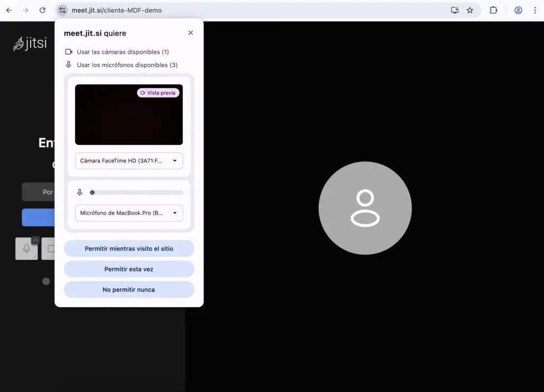Click text Usar las cámaras disponibles (1)
Screen dimensions: 544x392
pyautogui.click(x=123, y=52)
